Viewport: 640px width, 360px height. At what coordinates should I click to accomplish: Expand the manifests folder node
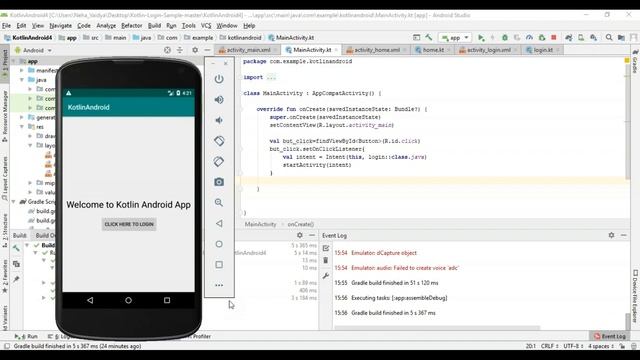pyautogui.click(x=22, y=70)
